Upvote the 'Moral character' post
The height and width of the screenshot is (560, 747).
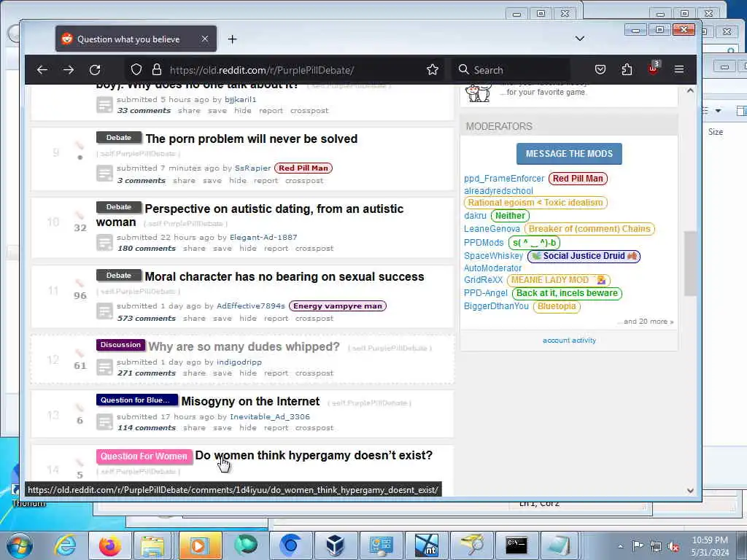click(80, 284)
